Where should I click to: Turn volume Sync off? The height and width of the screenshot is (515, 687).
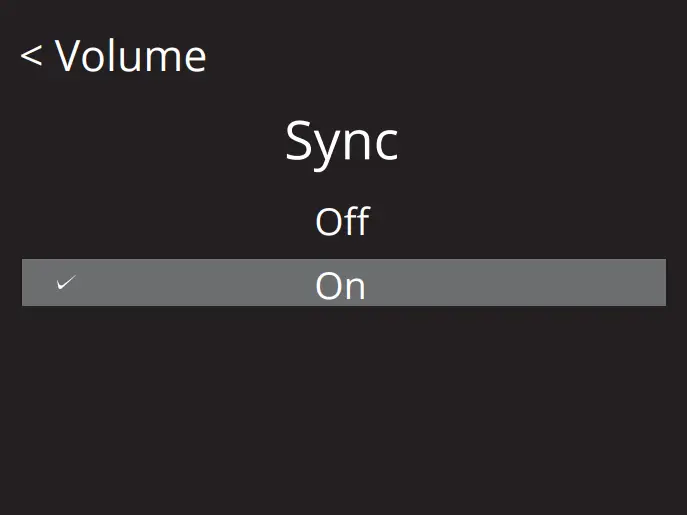coord(342,221)
